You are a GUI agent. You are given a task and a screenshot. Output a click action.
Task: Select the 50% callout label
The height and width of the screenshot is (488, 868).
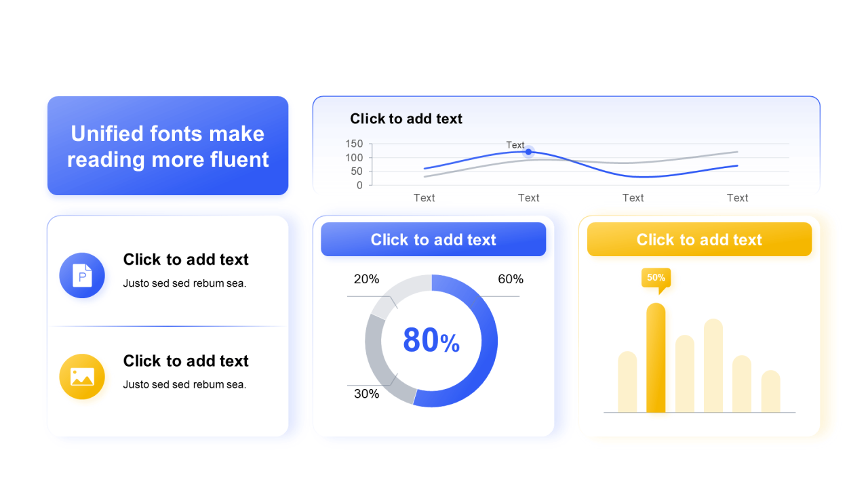click(656, 278)
